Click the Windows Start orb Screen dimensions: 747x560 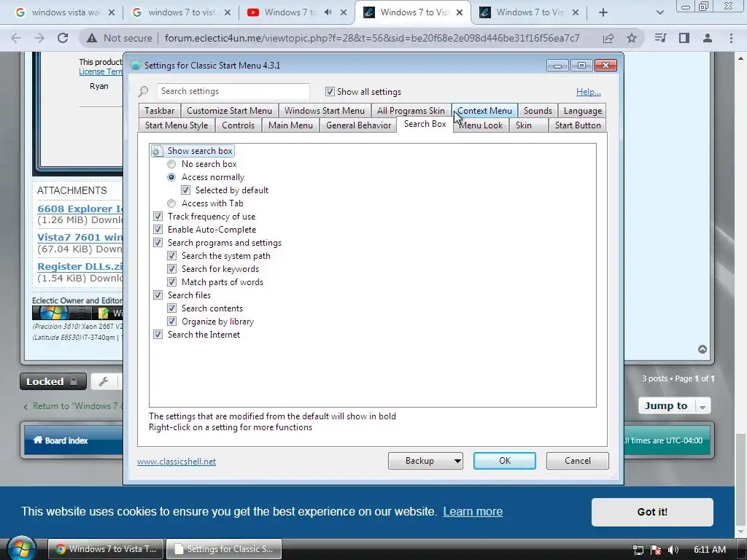tap(21, 548)
